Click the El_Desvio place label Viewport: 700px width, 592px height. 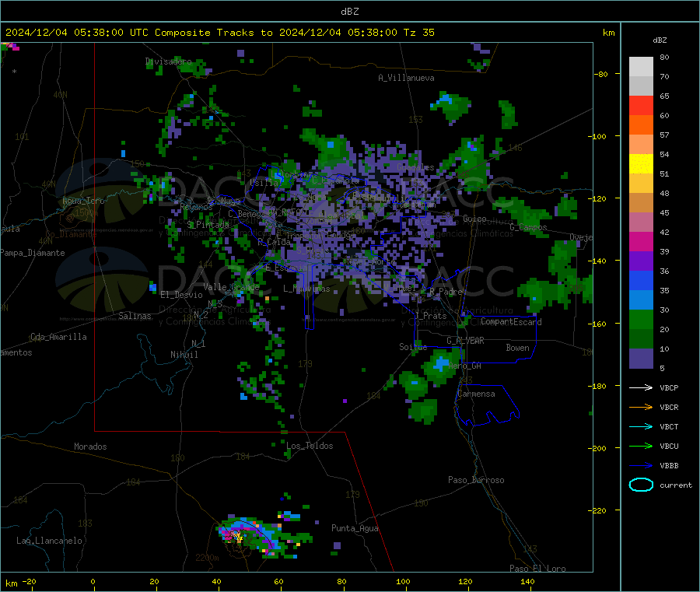[x=181, y=295]
